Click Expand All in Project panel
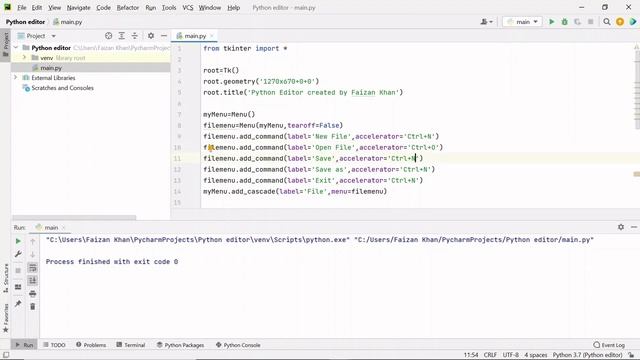 point(122,36)
